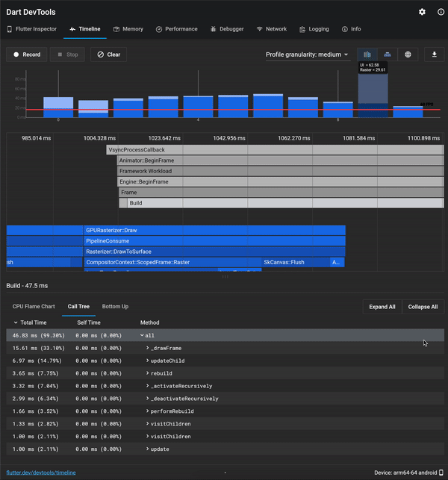Select the Frame event bar
448x480 pixels.
click(281, 193)
